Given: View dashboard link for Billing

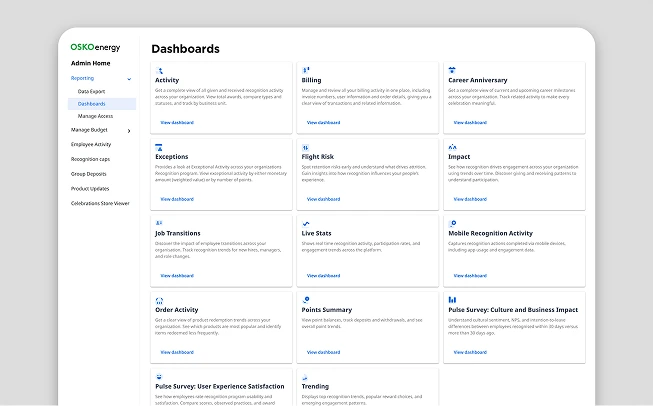Looking at the screenshot, I should click(x=324, y=122).
